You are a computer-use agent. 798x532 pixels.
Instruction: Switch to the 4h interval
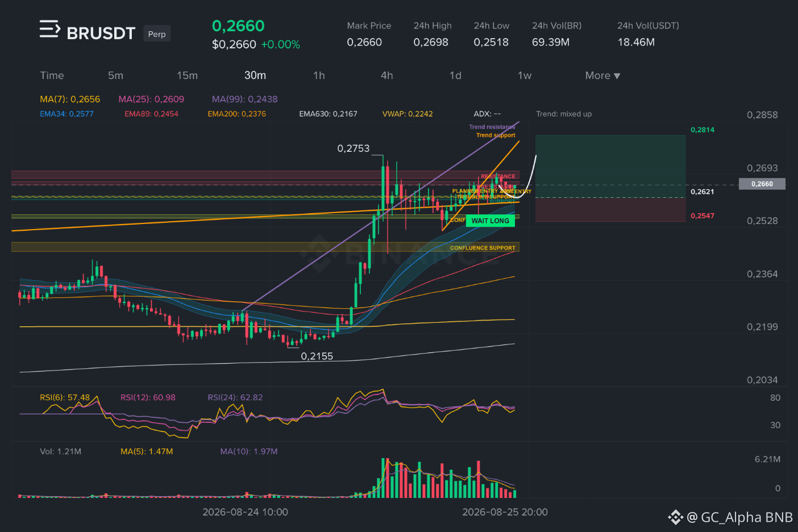pyautogui.click(x=387, y=76)
